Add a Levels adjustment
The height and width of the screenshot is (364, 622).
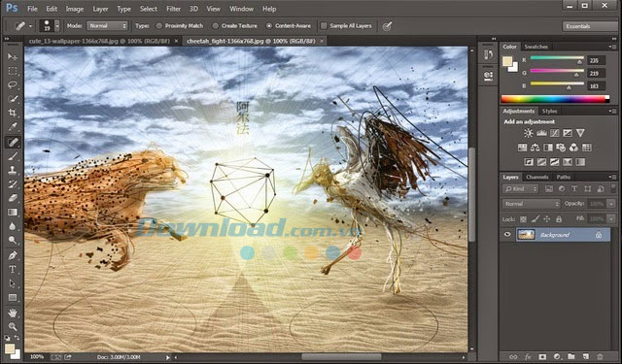point(541,133)
